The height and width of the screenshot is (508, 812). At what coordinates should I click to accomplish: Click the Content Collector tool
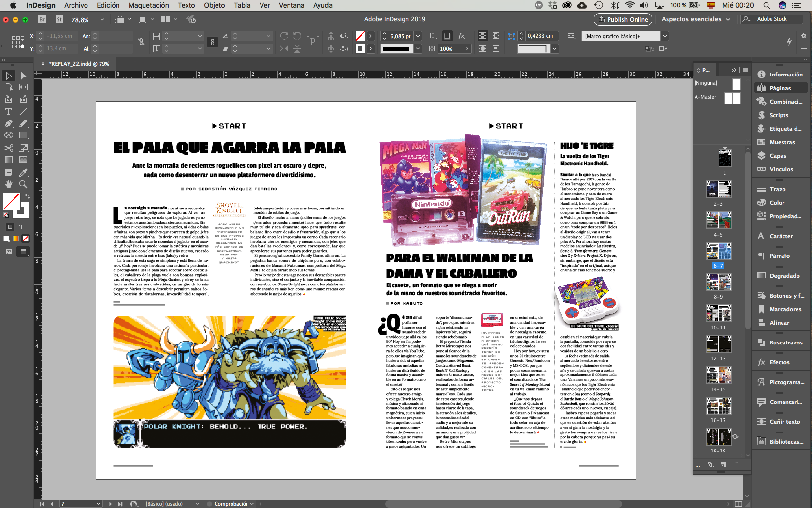tap(9, 99)
